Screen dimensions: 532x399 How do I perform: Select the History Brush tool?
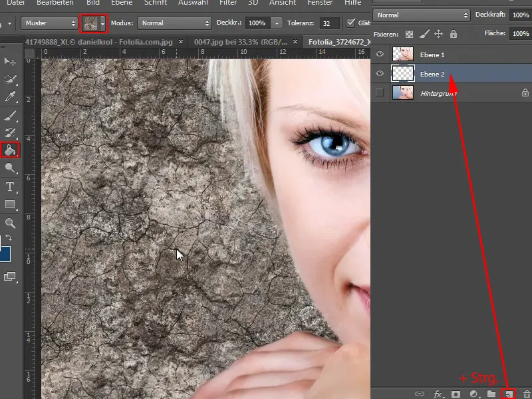[x=9, y=132]
